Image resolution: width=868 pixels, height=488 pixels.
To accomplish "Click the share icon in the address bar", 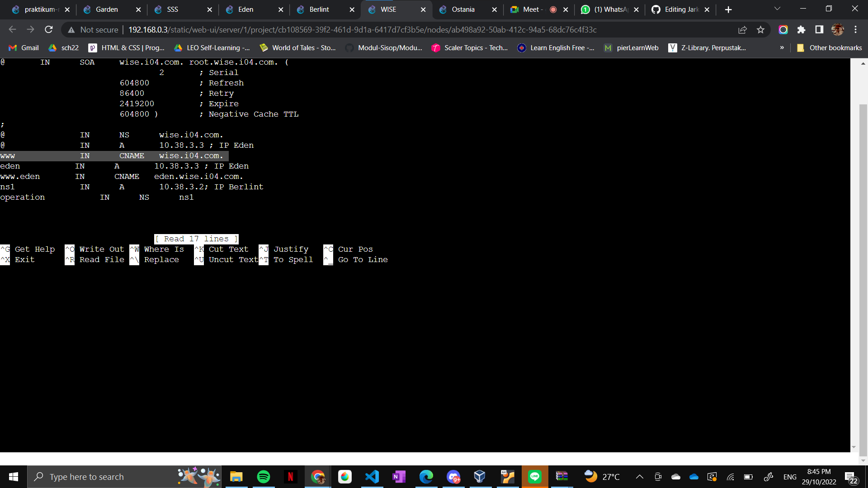I will click(743, 29).
